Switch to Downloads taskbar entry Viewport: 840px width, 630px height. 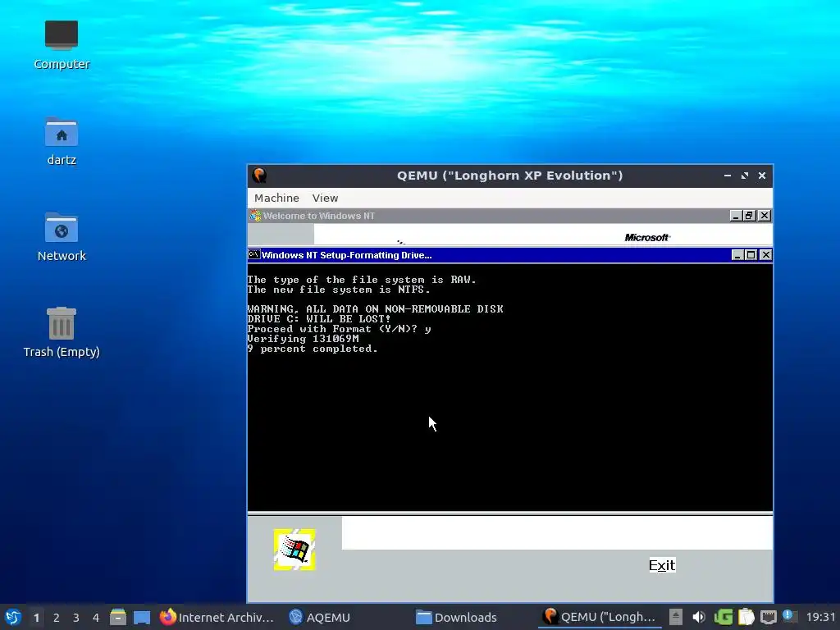[x=456, y=617]
